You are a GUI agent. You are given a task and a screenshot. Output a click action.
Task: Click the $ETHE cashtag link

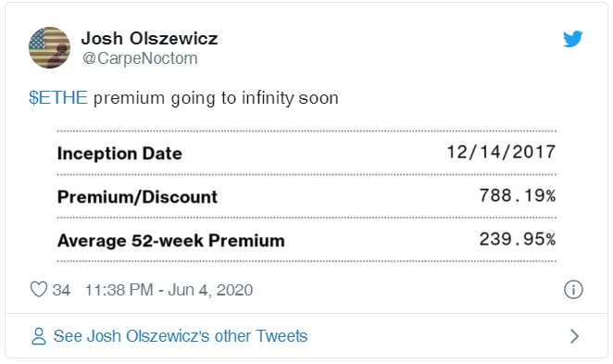click(58, 97)
